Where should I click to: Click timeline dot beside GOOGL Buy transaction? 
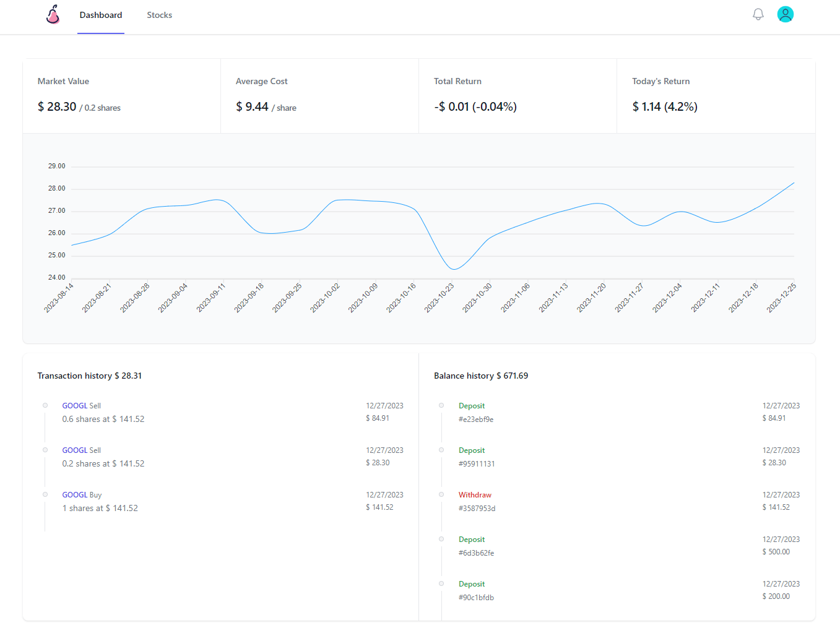[45, 495]
